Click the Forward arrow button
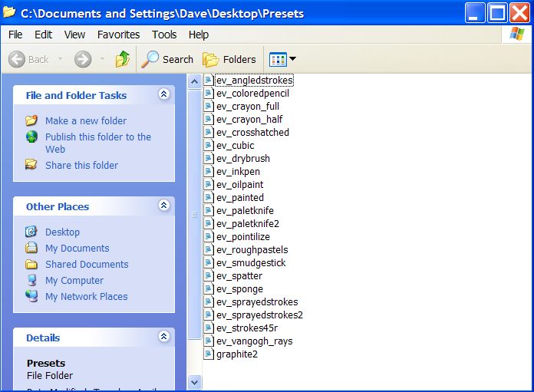Screen dimensions: 534x392 [83, 59]
